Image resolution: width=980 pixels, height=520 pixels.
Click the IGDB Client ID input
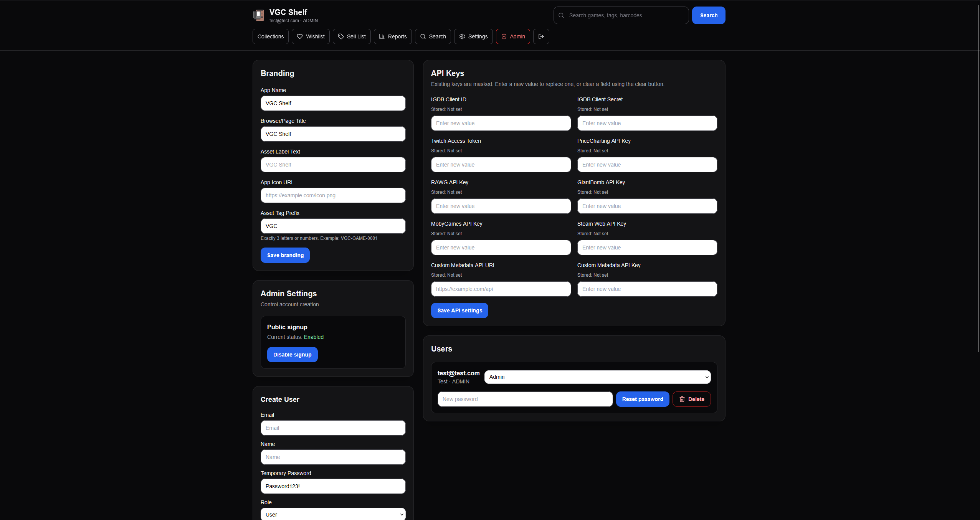[x=501, y=123]
